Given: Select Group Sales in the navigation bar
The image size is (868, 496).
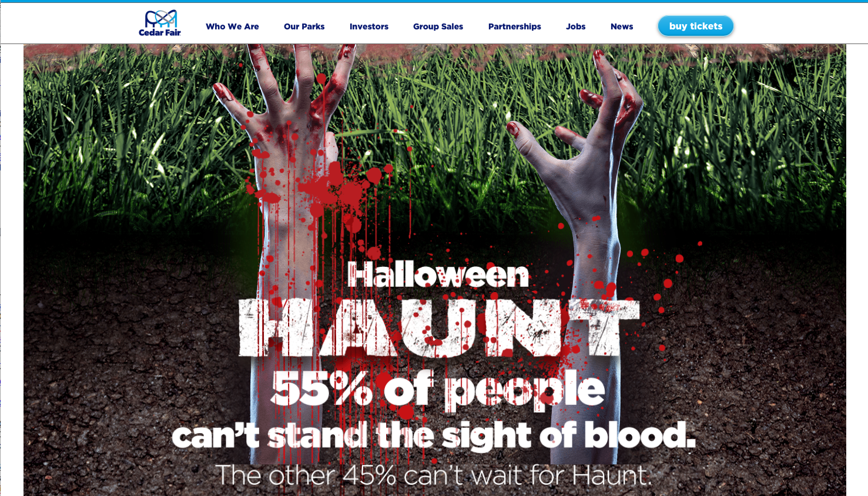Looking at the screenshot, I should [438, 26].
